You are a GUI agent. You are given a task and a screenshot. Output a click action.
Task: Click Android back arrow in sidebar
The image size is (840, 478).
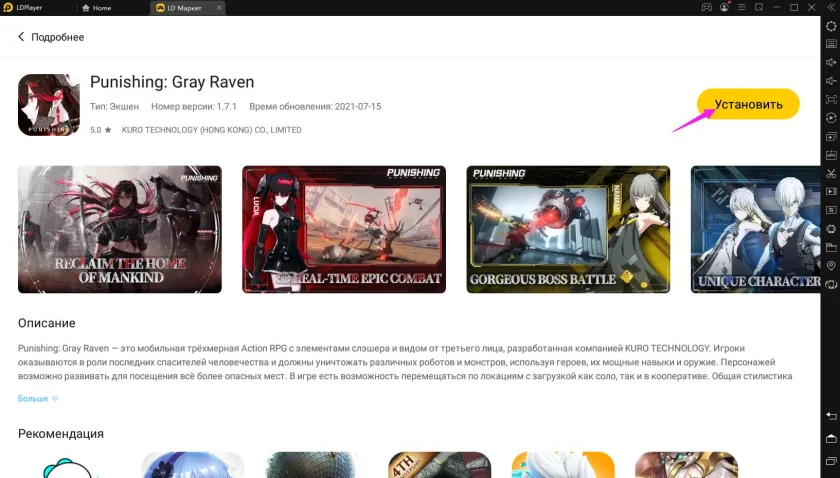click(831, 416)
